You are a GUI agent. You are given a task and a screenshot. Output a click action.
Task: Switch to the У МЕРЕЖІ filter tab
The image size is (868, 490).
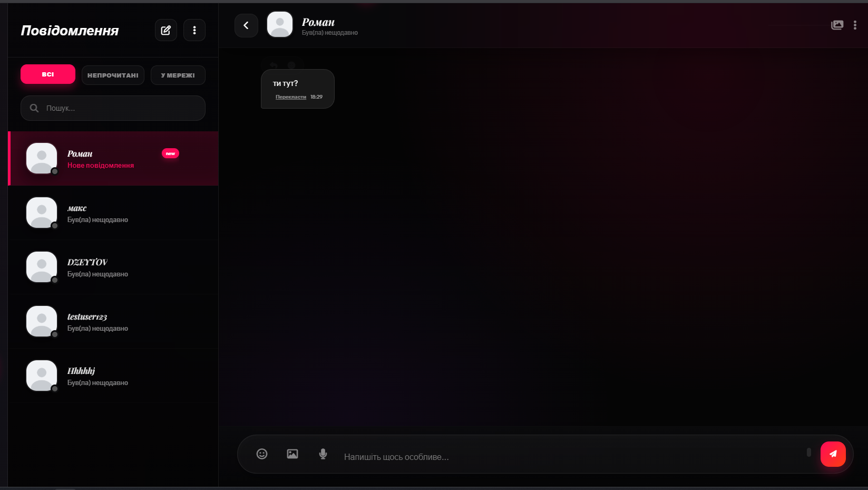click(178, 75)
